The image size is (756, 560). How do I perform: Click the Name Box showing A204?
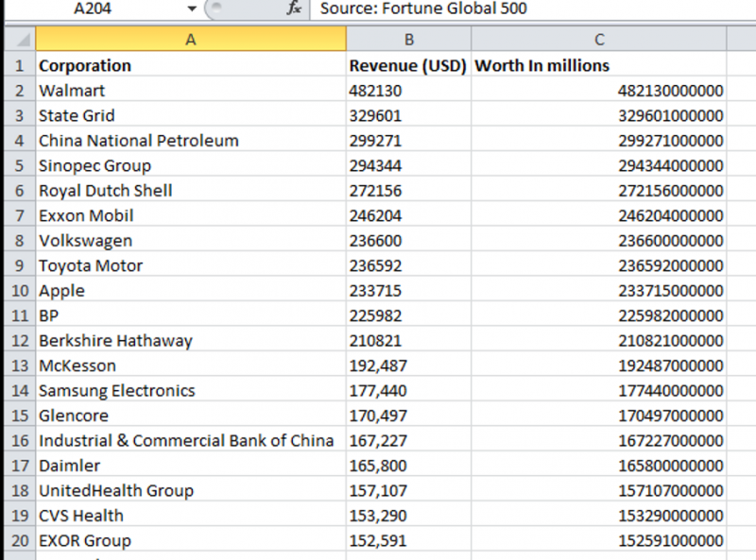92,8
